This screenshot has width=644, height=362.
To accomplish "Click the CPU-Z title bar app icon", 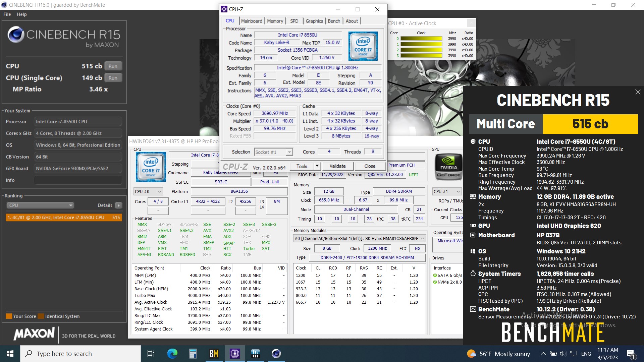I will tap(224, 9).
